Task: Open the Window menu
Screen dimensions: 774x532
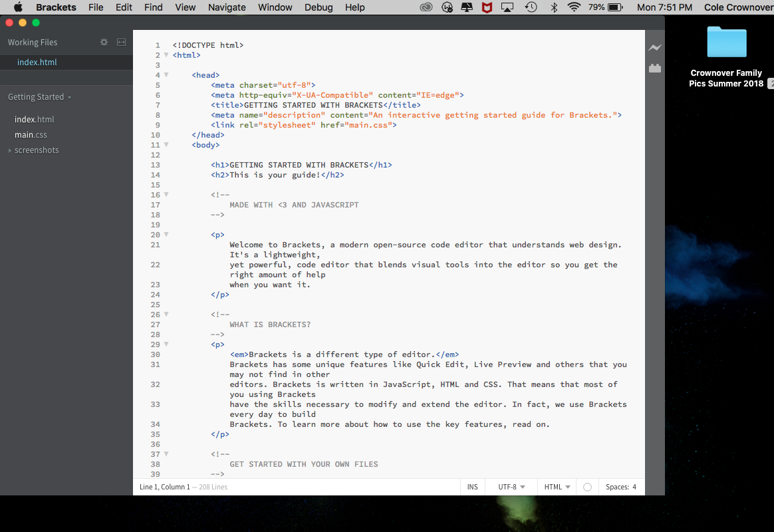Action: [275, 7]
